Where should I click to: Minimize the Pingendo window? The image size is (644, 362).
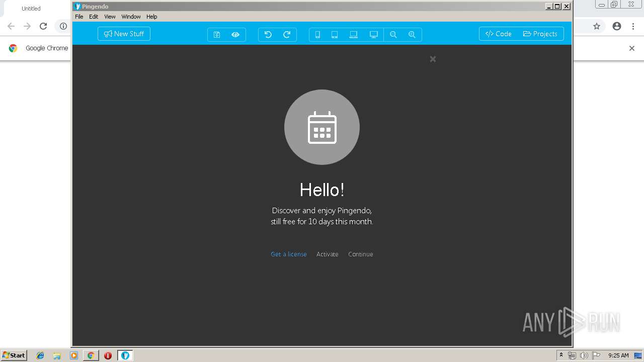point(549,6)
